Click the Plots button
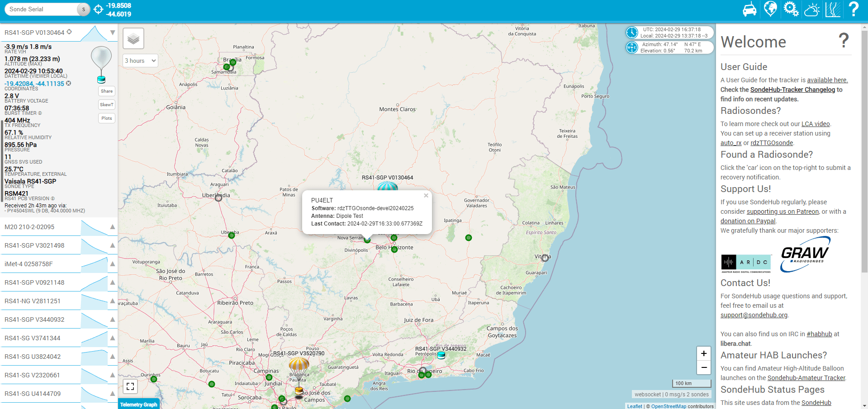 point(107,118)
